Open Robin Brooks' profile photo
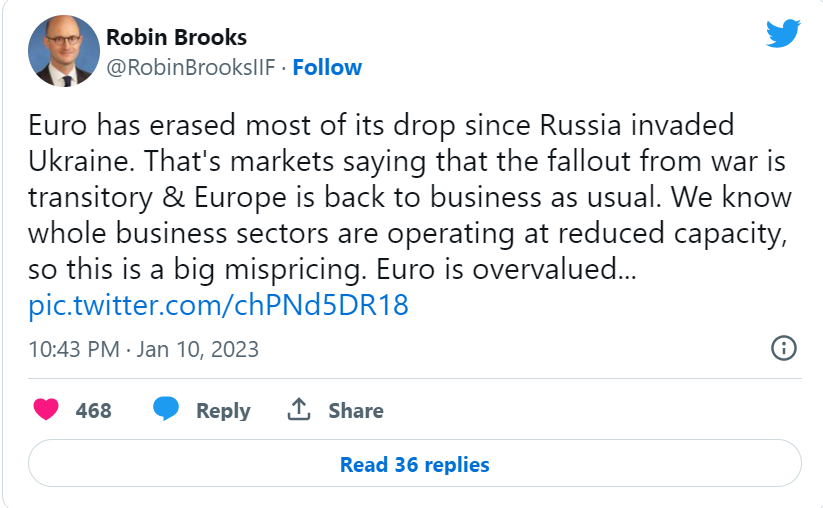 pyautogui.click(x=62, y=52)
